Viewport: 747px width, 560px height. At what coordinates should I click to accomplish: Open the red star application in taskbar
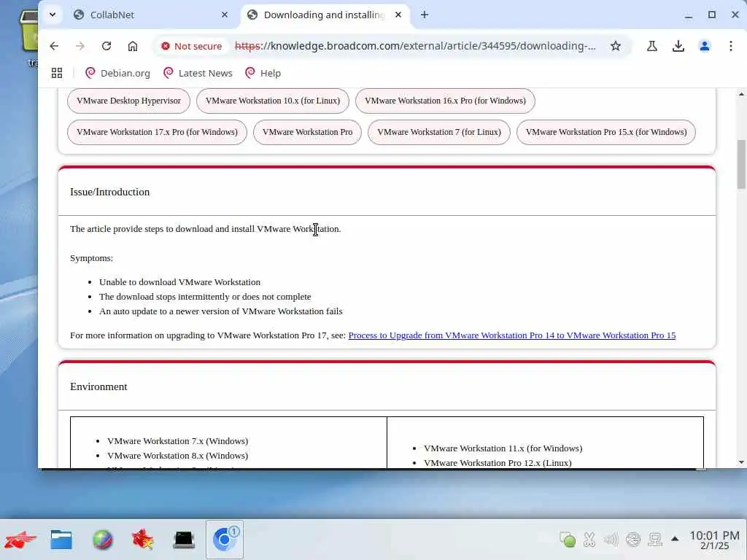coord(143,540)
